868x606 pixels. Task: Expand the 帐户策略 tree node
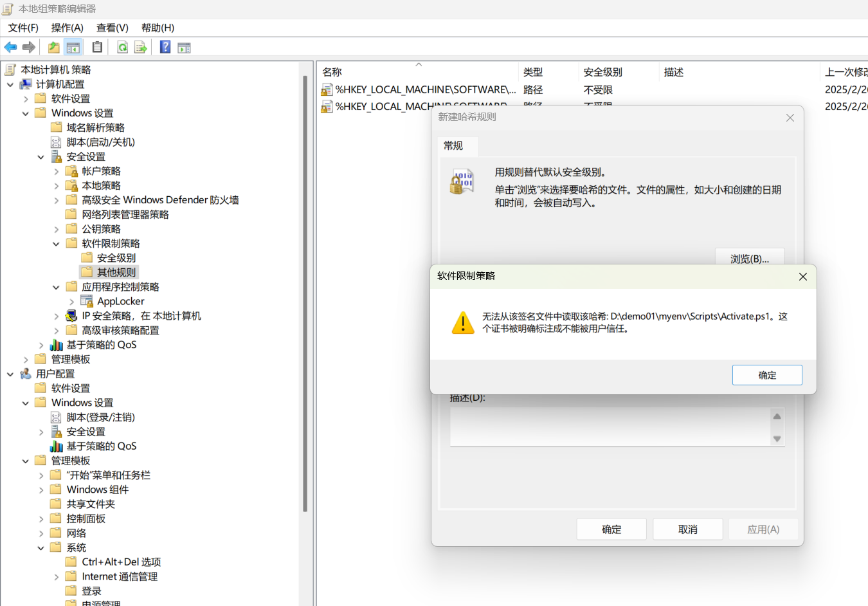click(x=57, y=171)
